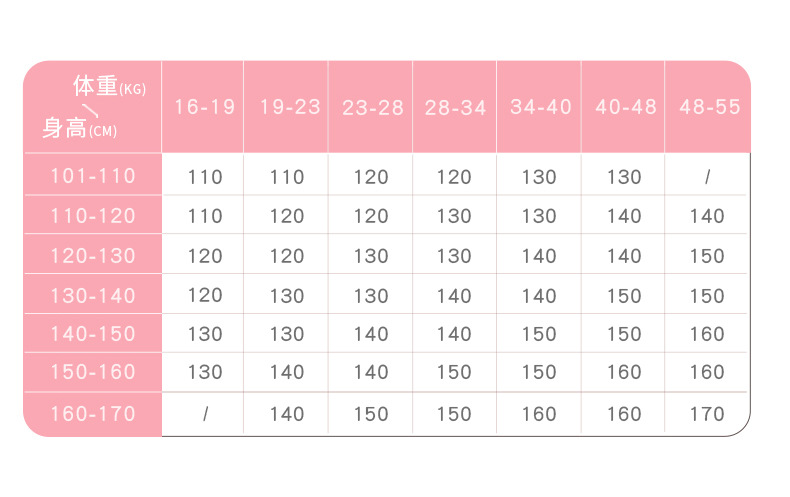The image size is (790, 497).
Task: Select the 28-34 weight column header
Action: tap(455, 108)
